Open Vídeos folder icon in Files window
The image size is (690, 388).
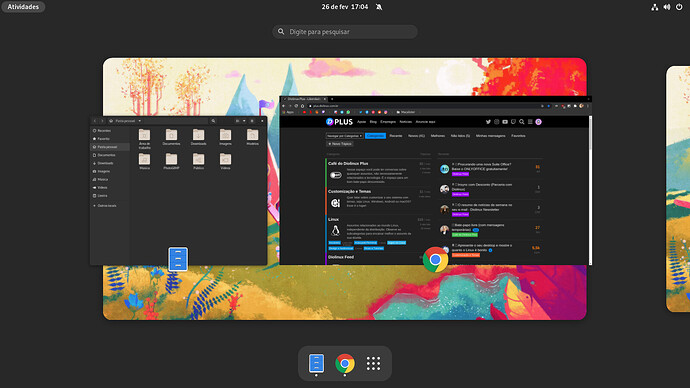pyautogui.click(x=225, y=159)
